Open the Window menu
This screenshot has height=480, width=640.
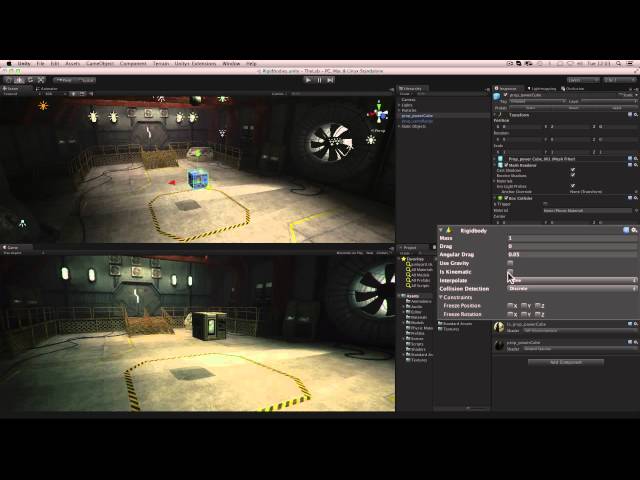click(x=231, y=64)
